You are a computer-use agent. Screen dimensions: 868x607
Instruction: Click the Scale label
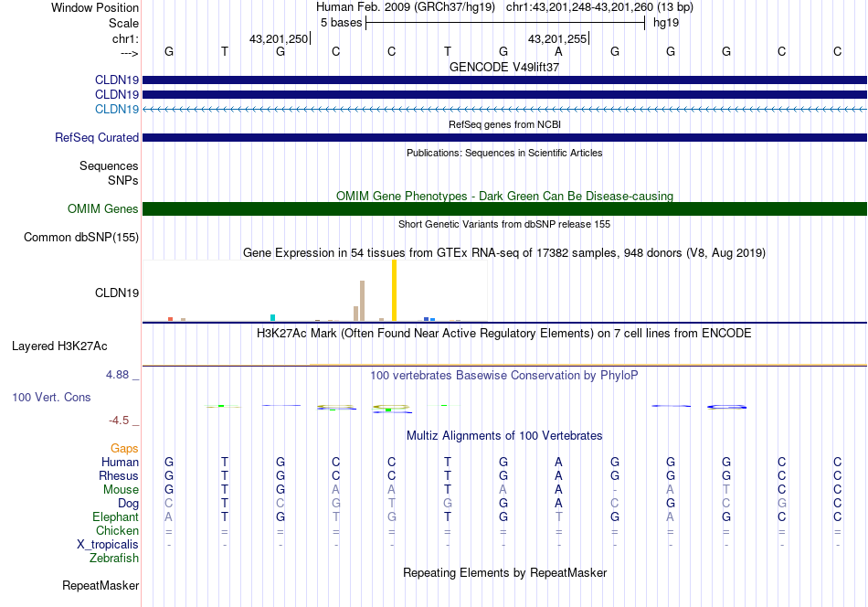123,23
